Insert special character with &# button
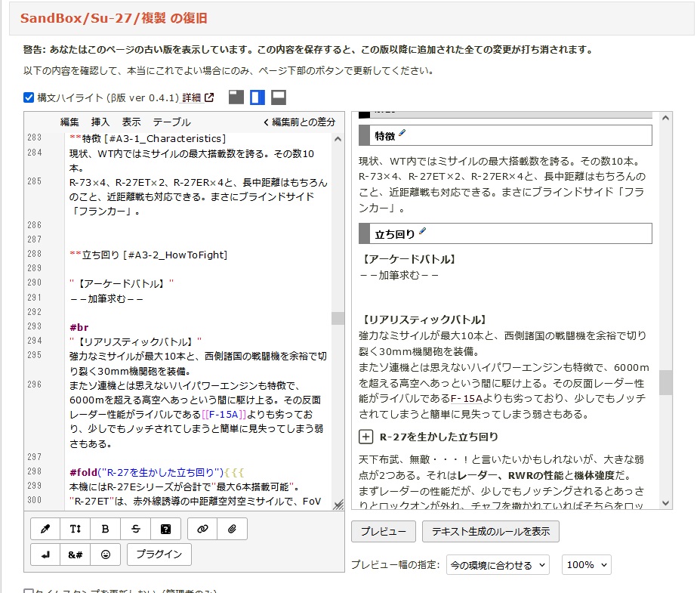The width and height of the screenshot is (700, 593). [x=75, y=554]
